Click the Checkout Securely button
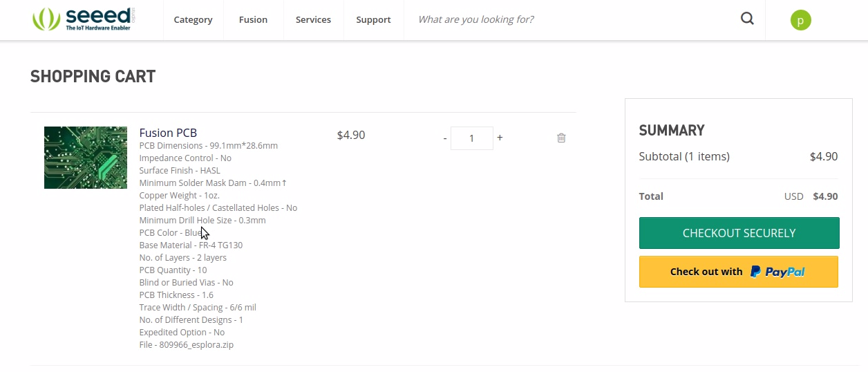 tap(739, 233)
